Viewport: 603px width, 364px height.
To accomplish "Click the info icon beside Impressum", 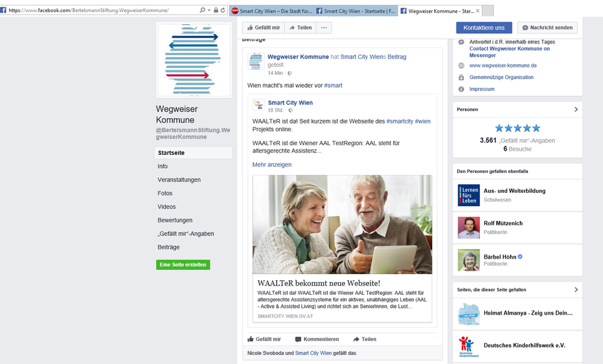I will click(461, 89).
